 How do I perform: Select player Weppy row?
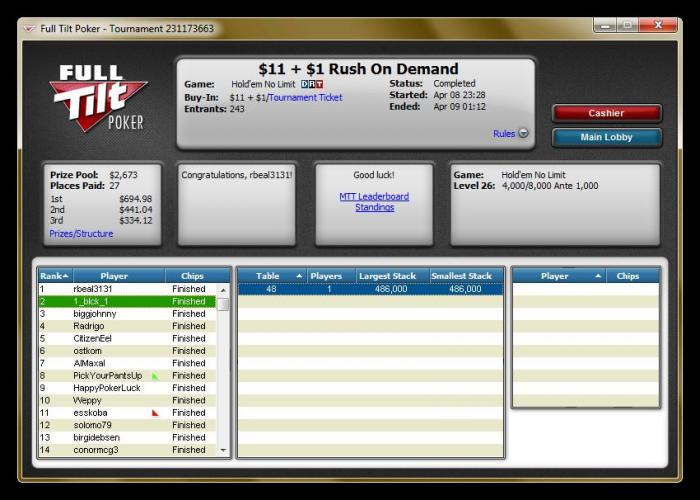[x=128, y=400]
